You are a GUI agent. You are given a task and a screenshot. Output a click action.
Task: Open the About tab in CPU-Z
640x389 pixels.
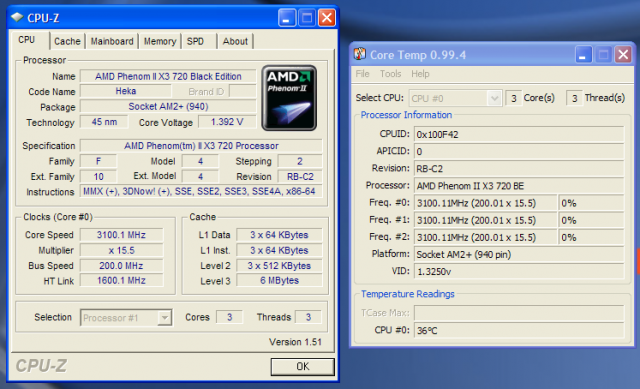(x=235, y=41)
